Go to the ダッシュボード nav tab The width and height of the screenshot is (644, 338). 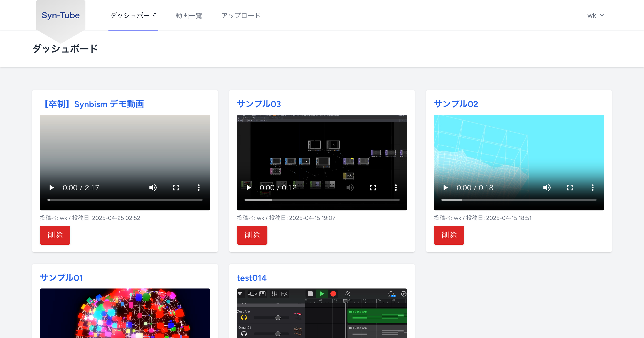[133, 15]
